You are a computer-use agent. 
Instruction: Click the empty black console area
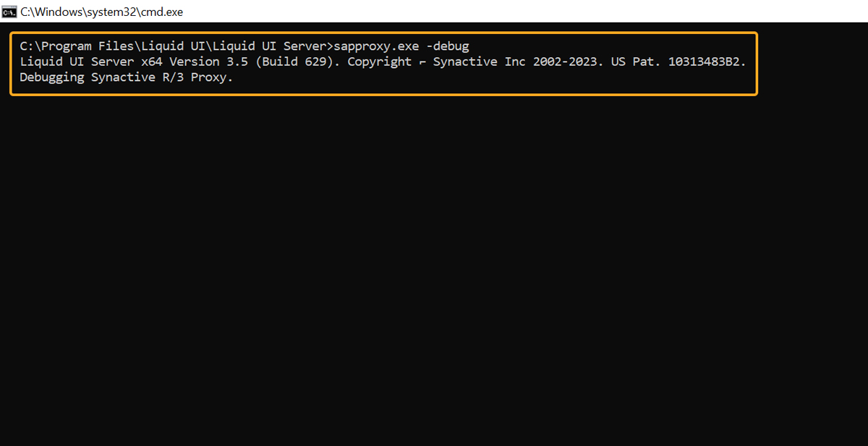(434, 271)
